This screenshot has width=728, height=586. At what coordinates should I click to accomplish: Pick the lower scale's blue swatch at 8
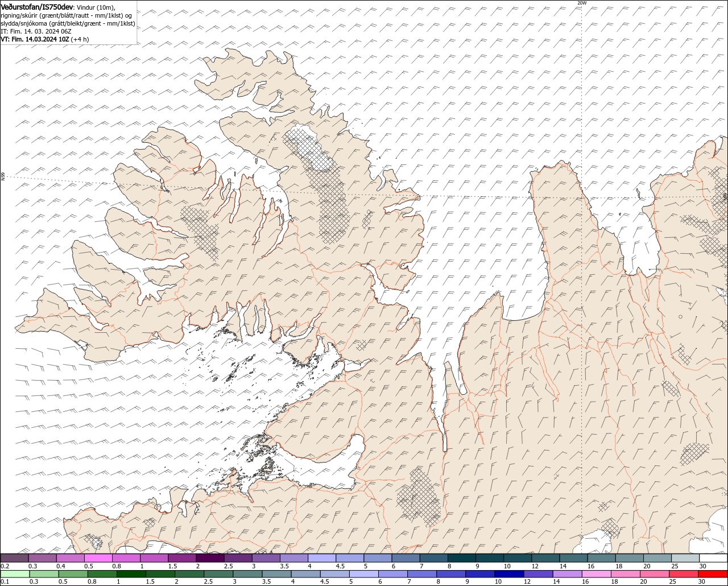451,574
